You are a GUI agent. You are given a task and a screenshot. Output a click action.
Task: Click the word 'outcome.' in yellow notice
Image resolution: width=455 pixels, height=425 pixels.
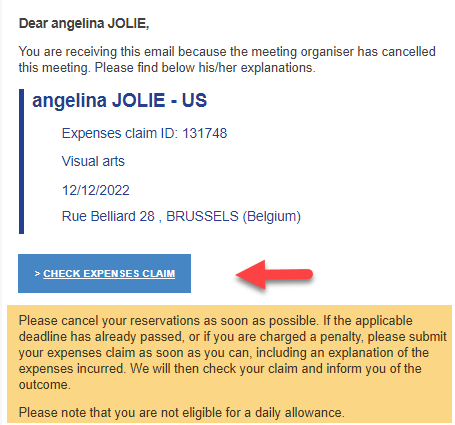(45, 385)
